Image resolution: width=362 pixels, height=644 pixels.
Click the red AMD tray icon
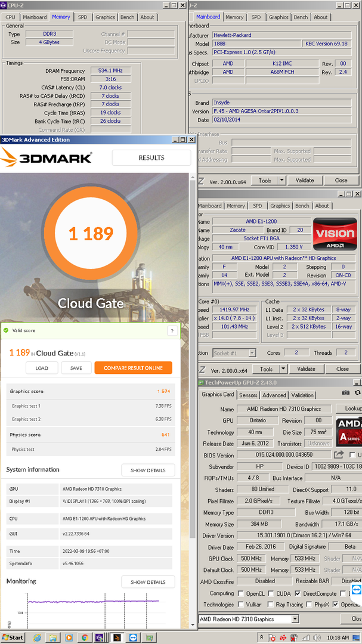283,637
